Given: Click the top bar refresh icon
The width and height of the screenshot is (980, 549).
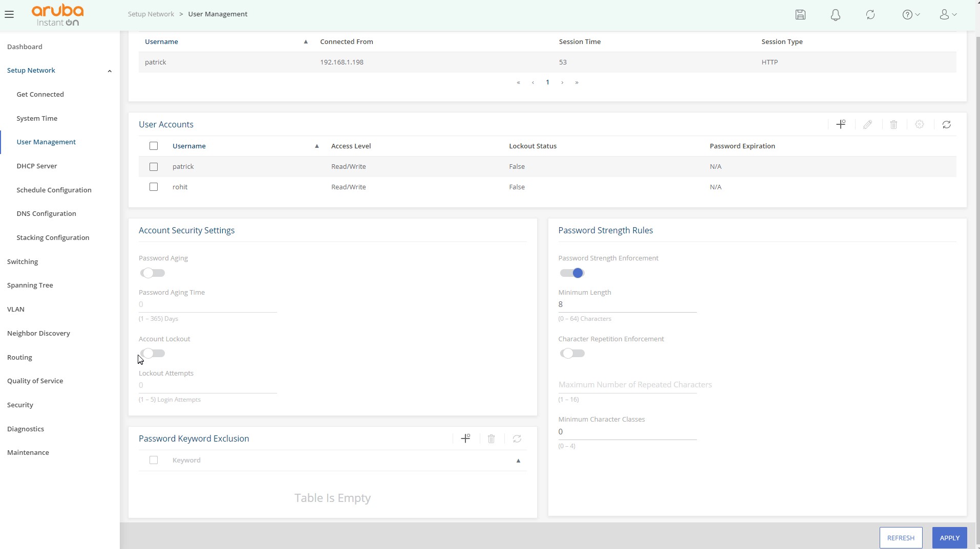Looking at the screenshot, I should 870,15.
